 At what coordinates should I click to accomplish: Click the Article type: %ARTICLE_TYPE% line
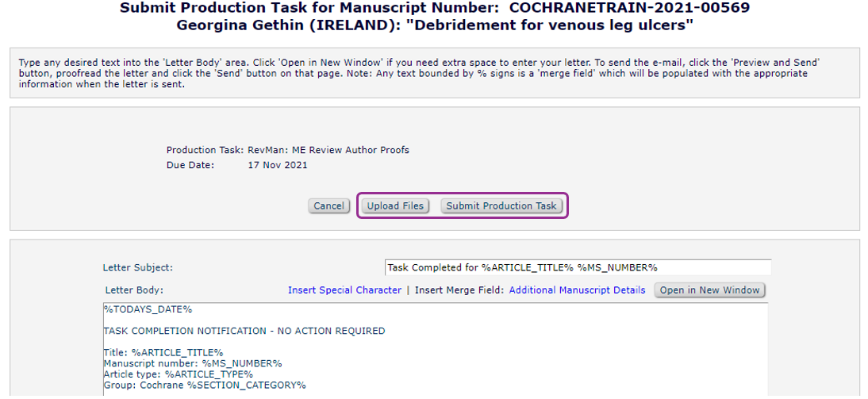tap(178, 374)
